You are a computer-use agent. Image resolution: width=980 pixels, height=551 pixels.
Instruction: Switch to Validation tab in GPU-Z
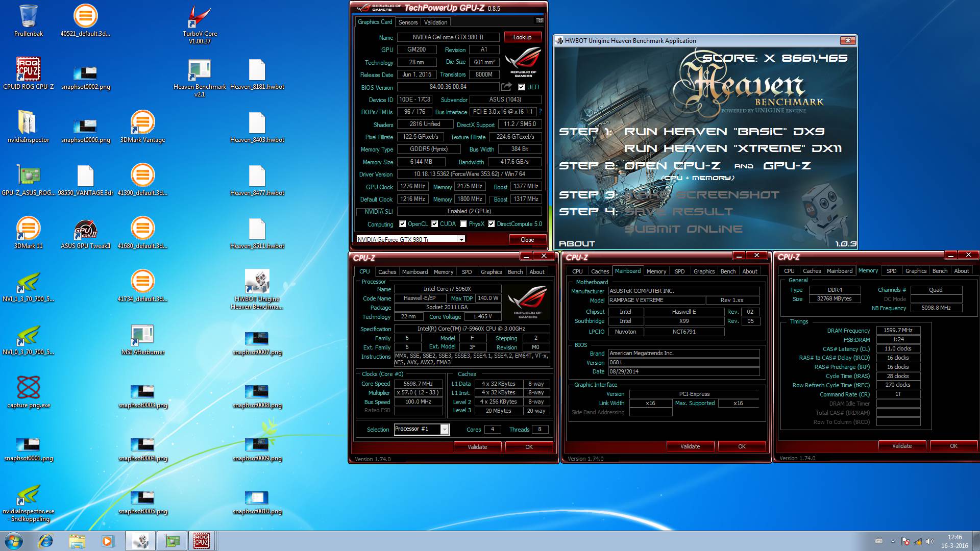click(x=435, y=22)
